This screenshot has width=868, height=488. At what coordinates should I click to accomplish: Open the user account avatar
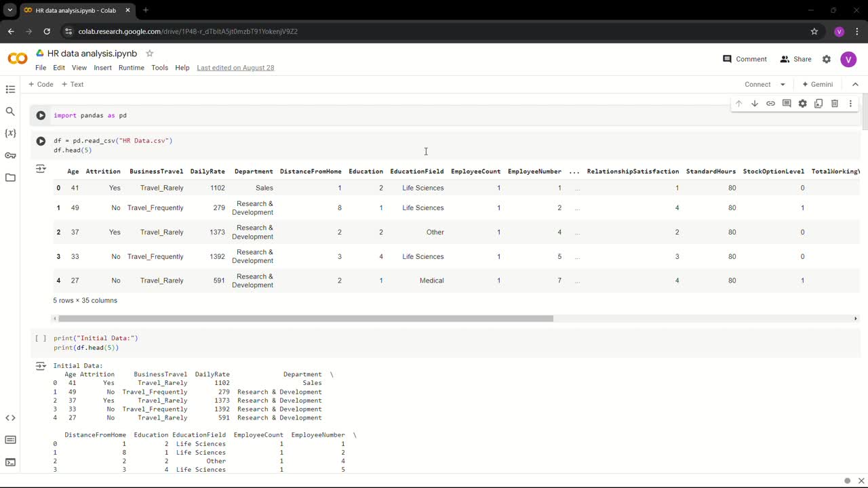pos(848,59)
